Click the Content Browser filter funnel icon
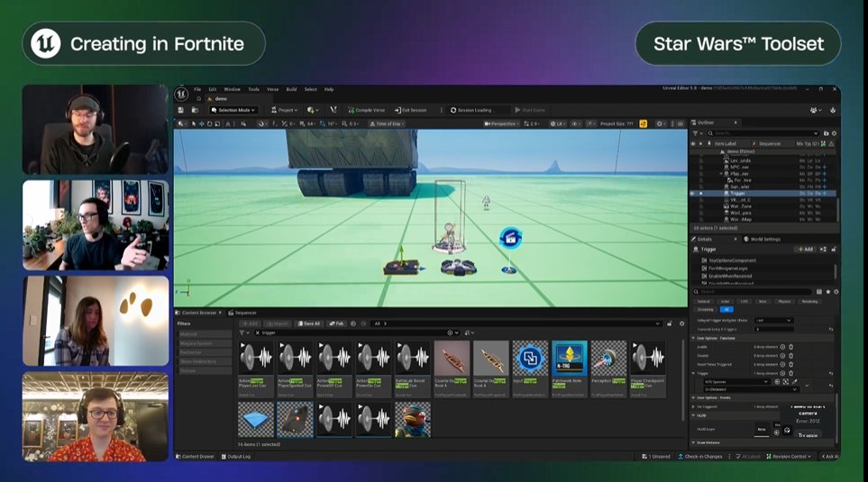This screenshot has height=482, width=868. click(x=242, y=332)
